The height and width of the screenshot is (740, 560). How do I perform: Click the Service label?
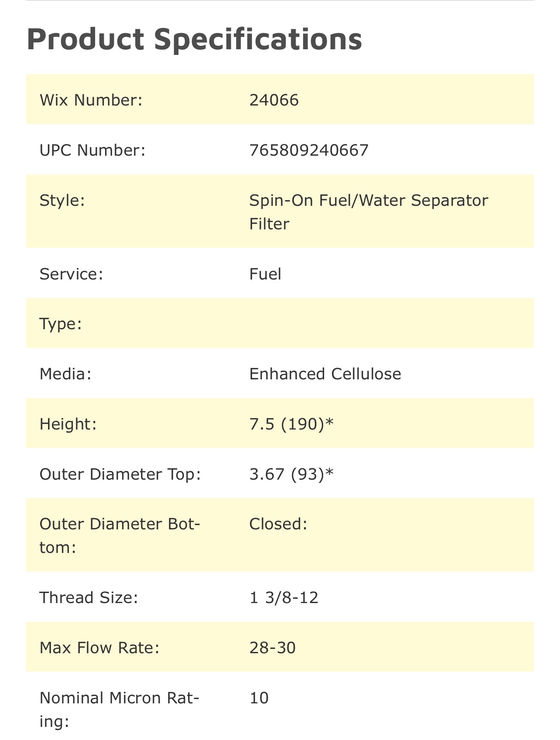click(71, 274)
